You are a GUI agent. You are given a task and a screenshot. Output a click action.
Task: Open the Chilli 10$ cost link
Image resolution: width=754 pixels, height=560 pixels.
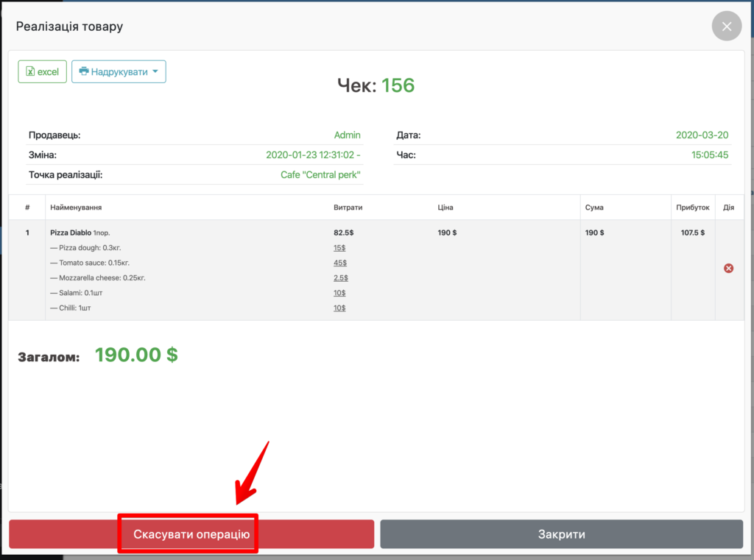(x=339, y=308)
